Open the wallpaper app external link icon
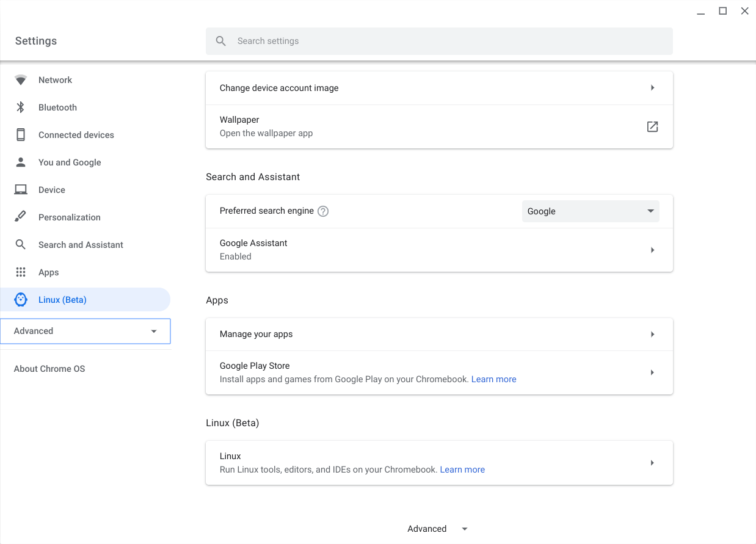756x544 pixels. coord(652,126)
